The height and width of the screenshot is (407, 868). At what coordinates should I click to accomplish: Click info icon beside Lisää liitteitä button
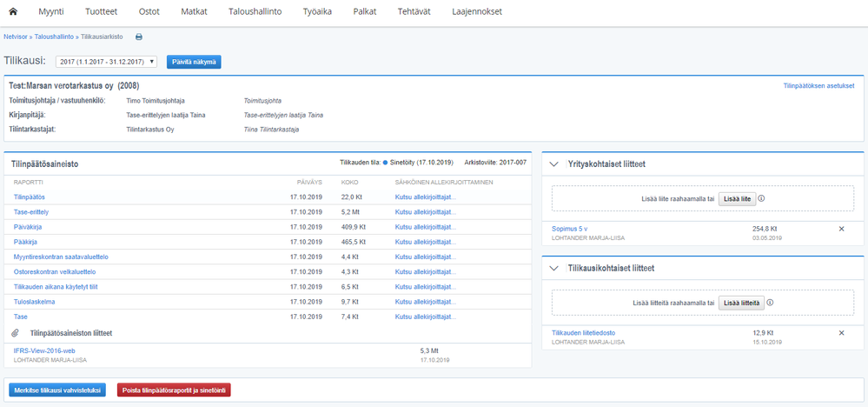click(x=770, y=303)
